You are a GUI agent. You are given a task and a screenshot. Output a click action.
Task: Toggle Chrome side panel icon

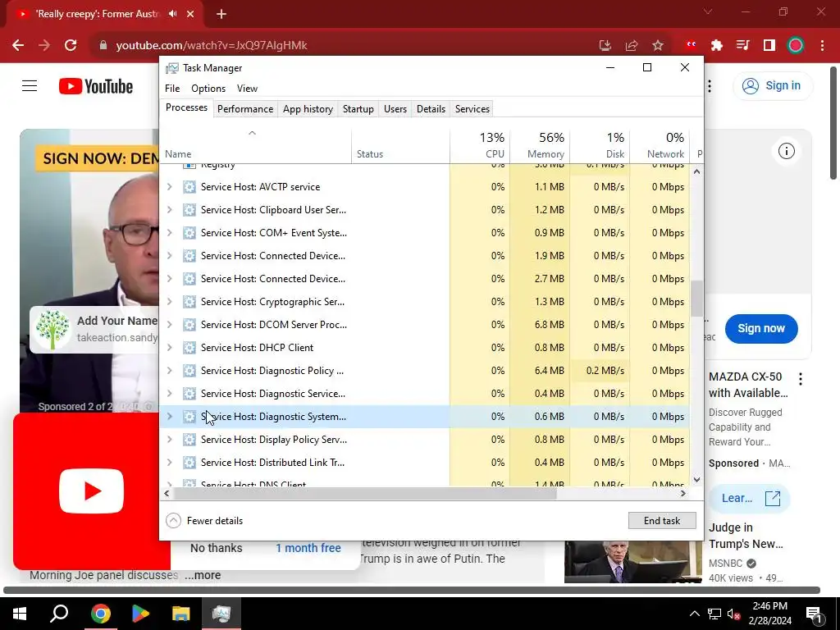pyautogui.click(x=769, y=46)
